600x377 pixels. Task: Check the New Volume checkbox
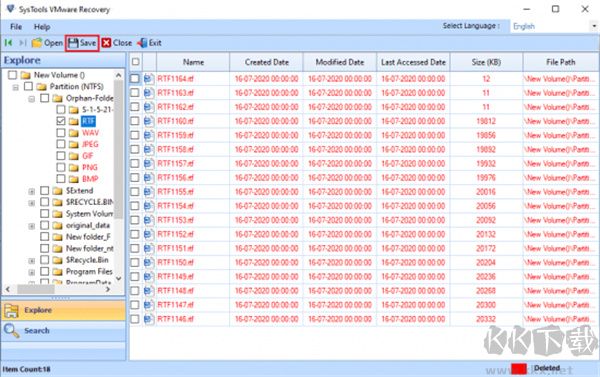point(13,75)
